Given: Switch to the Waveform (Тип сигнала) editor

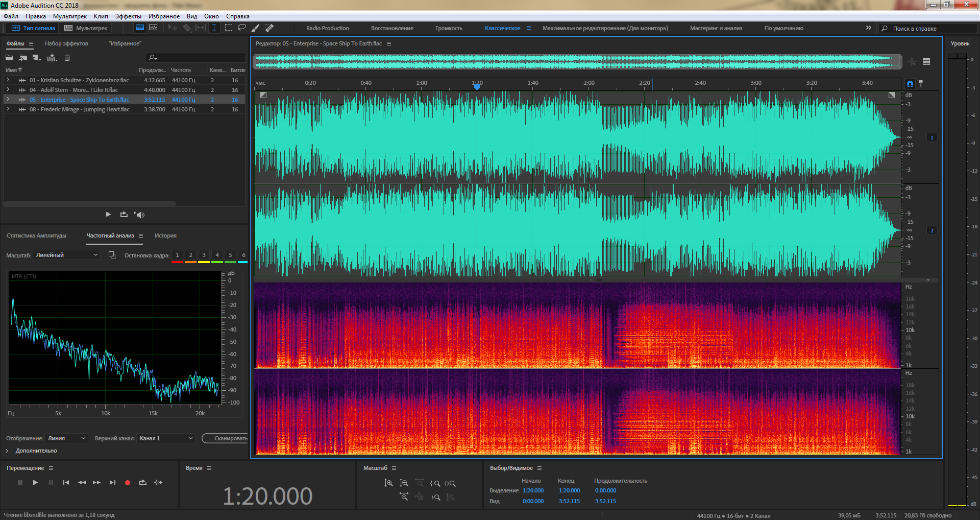Looking at the screenshot, I should tap(33, 28).
